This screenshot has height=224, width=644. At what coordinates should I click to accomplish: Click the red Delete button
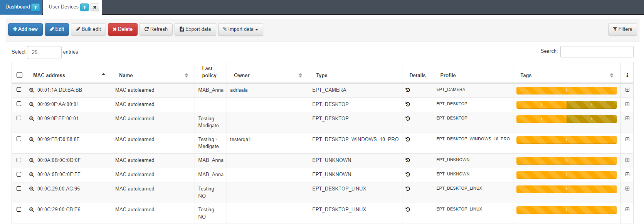click(x=123, y=29)
